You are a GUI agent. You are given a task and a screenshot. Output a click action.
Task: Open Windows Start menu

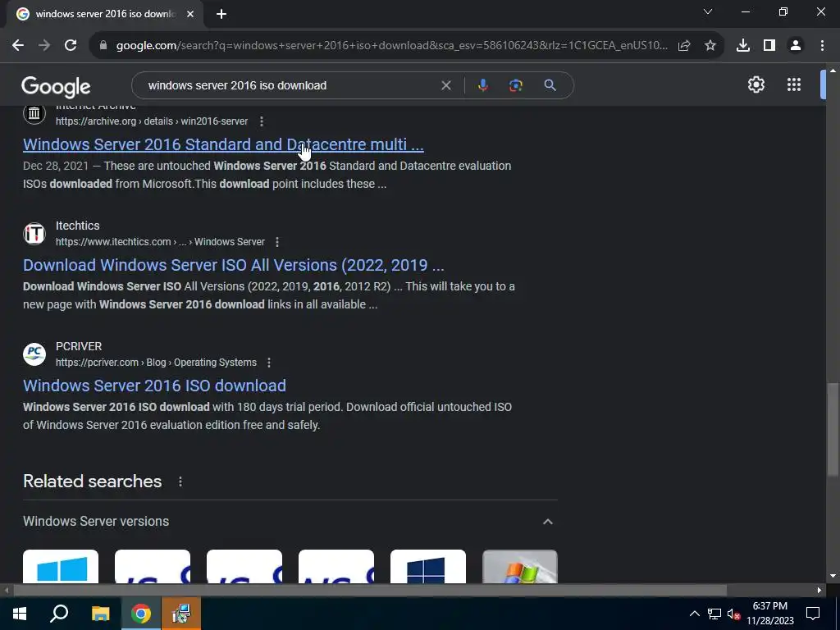[x=20, y=614]
